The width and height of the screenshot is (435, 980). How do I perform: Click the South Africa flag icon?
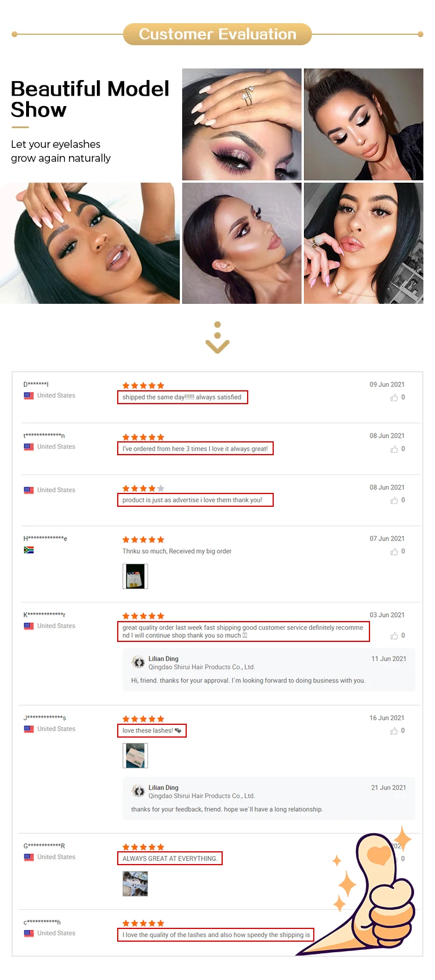pyautogui.click(x=28, y=550)
